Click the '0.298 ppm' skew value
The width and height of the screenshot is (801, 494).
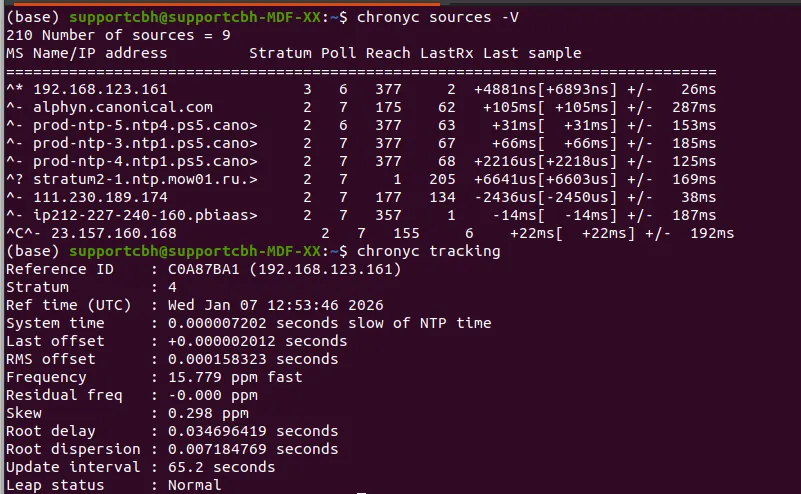tap(208, 413)
